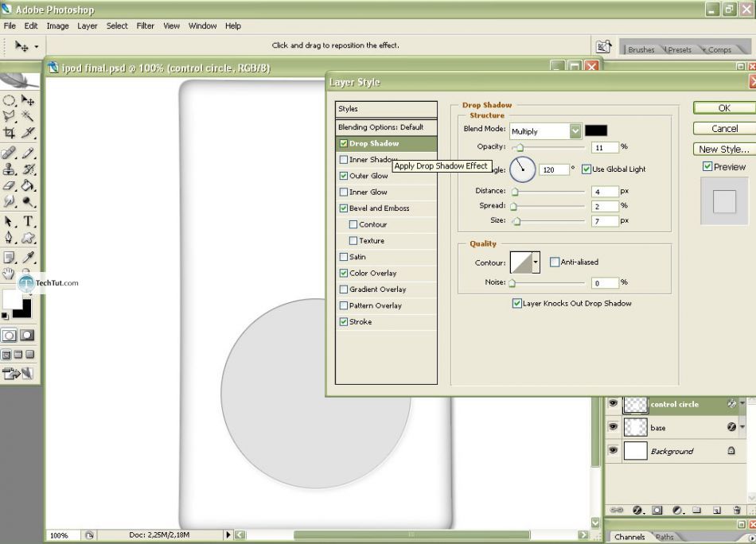Hide the base layer
The image size is (756, 544).
613,427
